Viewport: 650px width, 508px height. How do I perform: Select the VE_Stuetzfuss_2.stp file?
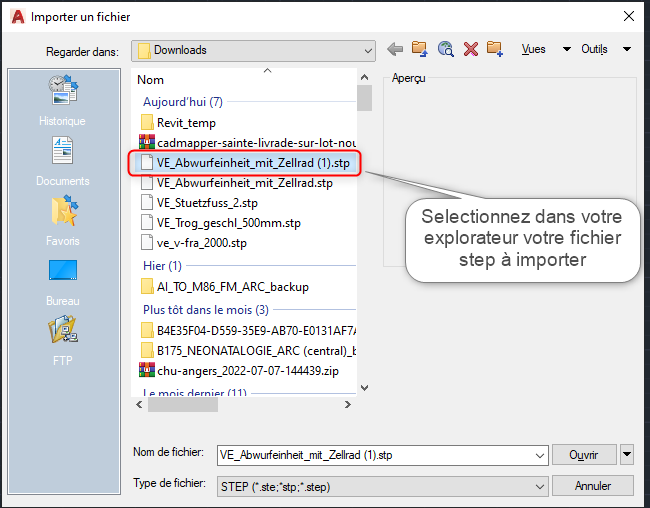point(200,202)
